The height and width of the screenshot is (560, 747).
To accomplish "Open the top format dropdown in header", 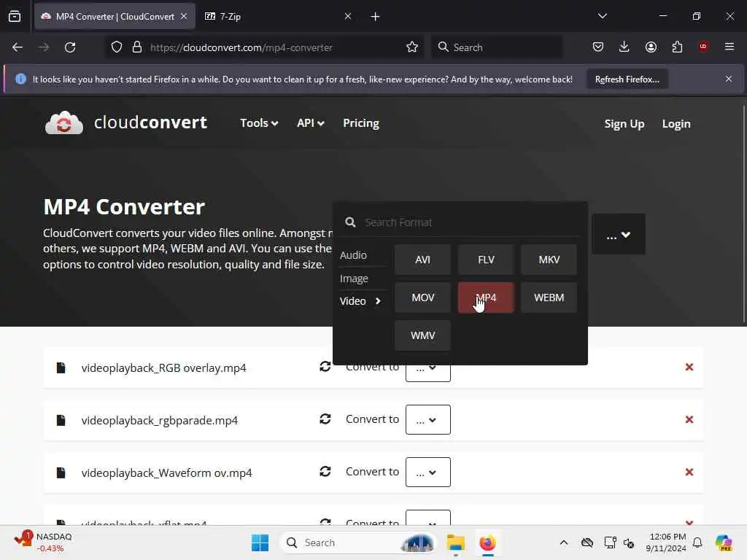I will pyautogui.click(x=619, y=234).
